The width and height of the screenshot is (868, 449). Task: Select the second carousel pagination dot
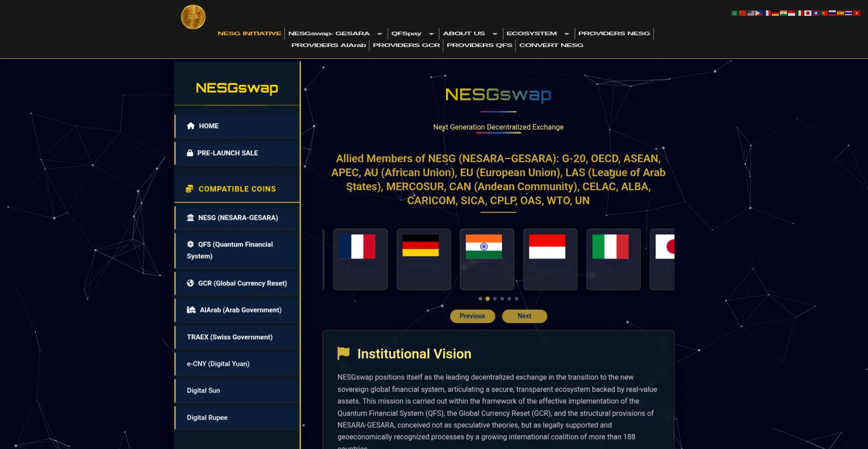point(487,299)
